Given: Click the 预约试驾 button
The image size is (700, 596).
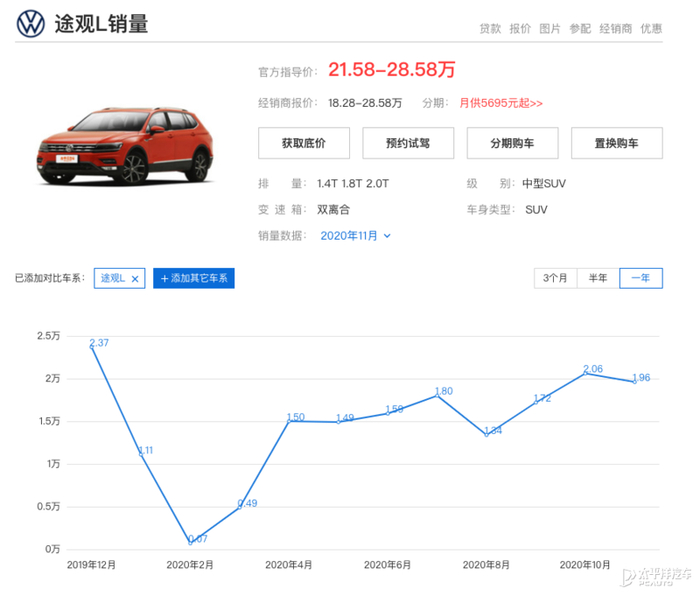Looking at the screenshot, I should point(408,143).
